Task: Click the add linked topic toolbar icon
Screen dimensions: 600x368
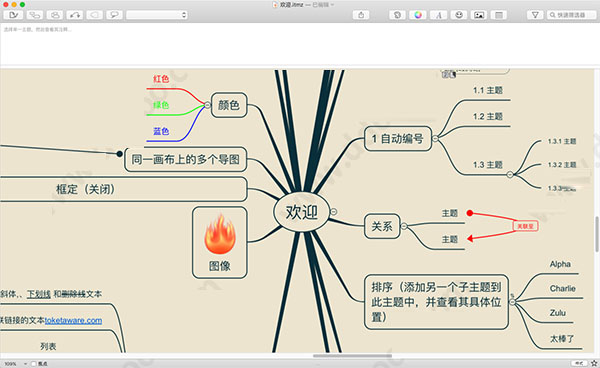Action: click(35, 15)
